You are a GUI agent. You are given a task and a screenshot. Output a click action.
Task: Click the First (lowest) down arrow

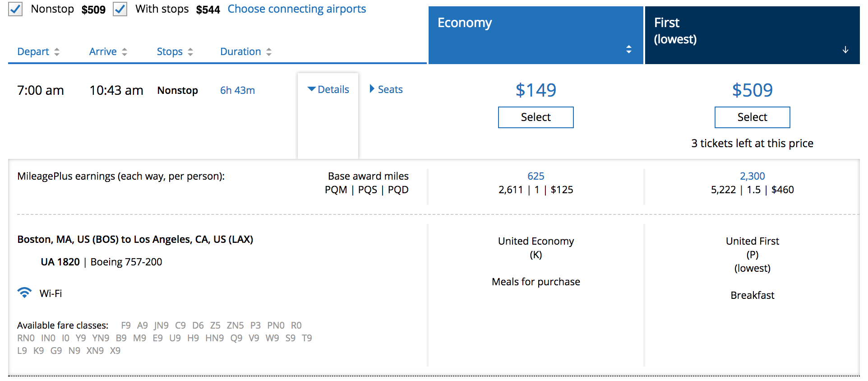pyautogui.click(x=845, y=50)
